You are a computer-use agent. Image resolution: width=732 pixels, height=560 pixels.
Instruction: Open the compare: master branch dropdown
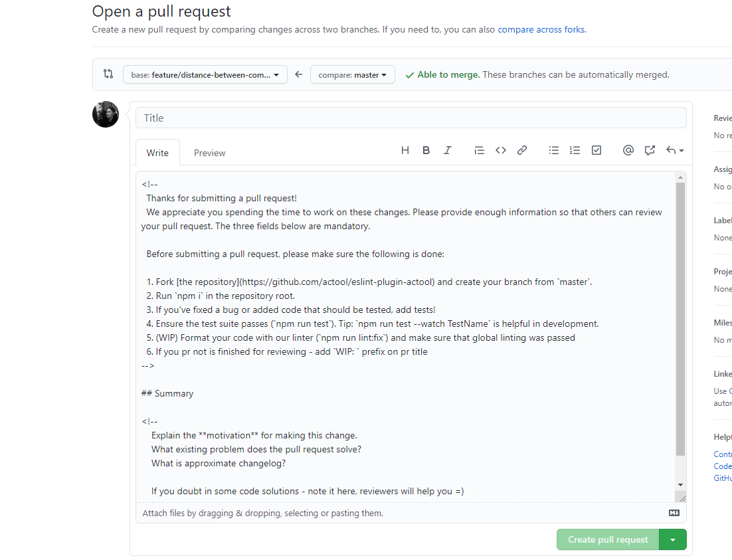pyautogui.click(x=352, y=74)
